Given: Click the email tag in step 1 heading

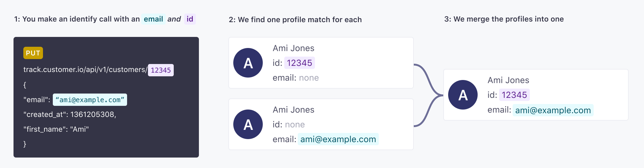Looking at the screenshot, I should tap(153, 19).
